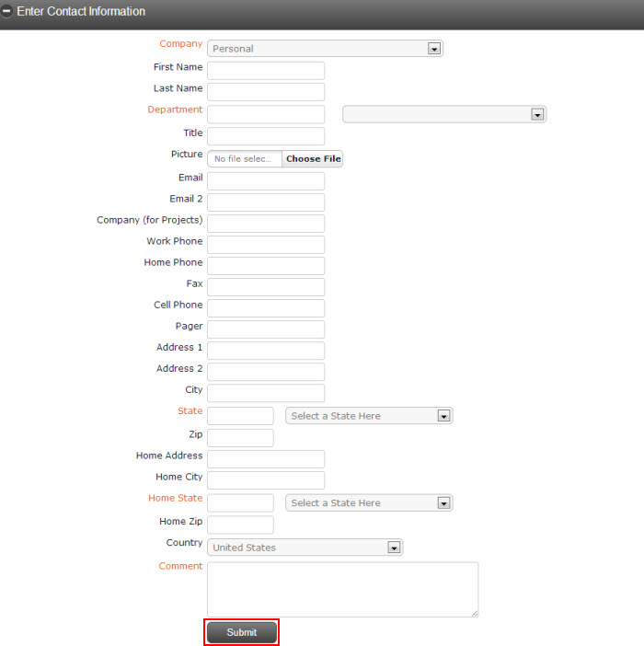Click the Home Phone input field
Viewport: 644px width, 646px height.
(266, 266)
